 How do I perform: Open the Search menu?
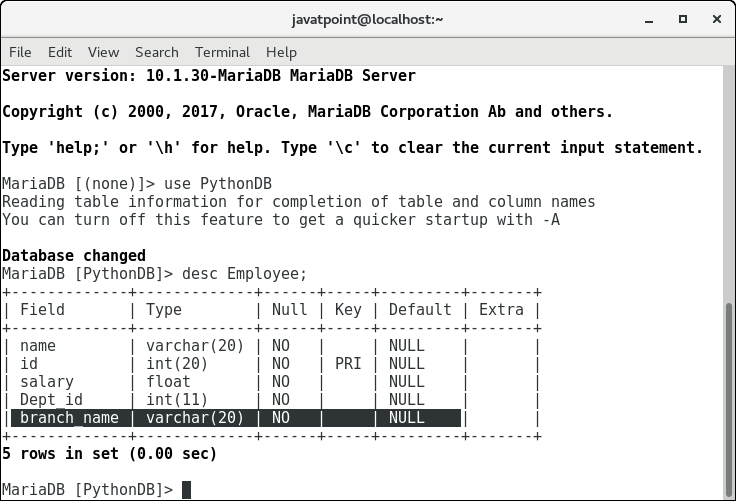[x=156, y=52]
